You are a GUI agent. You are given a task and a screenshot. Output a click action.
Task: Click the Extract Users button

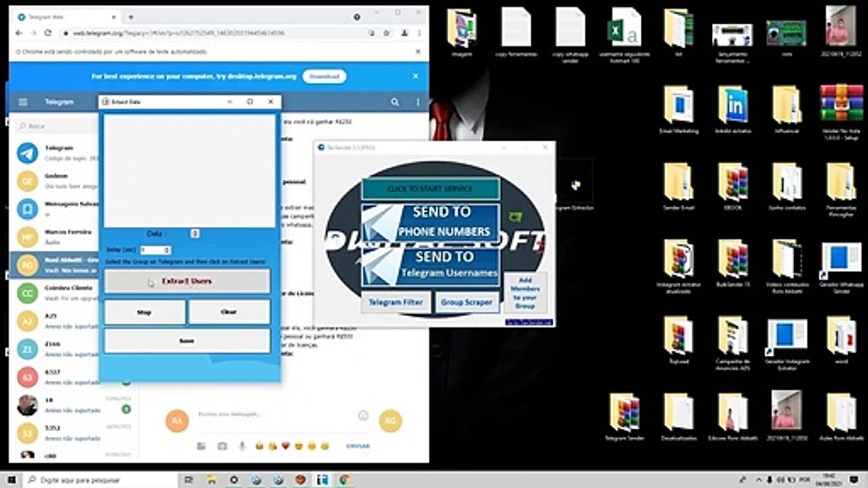187,281
